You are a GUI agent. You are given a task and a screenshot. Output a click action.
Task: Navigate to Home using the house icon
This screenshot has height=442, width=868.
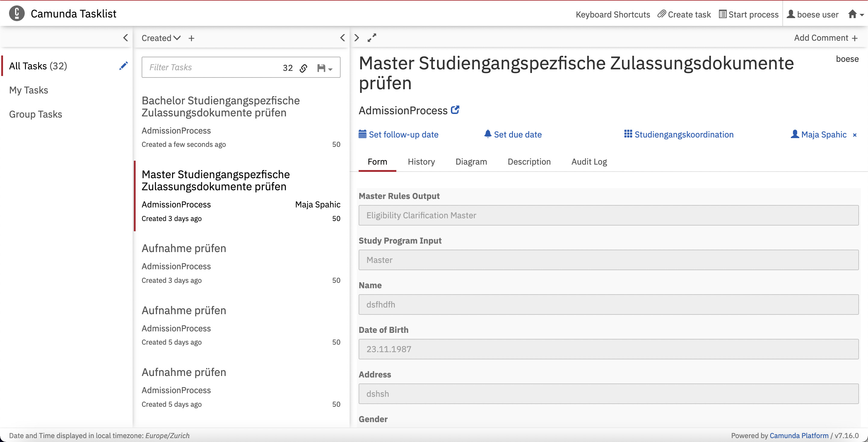(x=854, y=14)
